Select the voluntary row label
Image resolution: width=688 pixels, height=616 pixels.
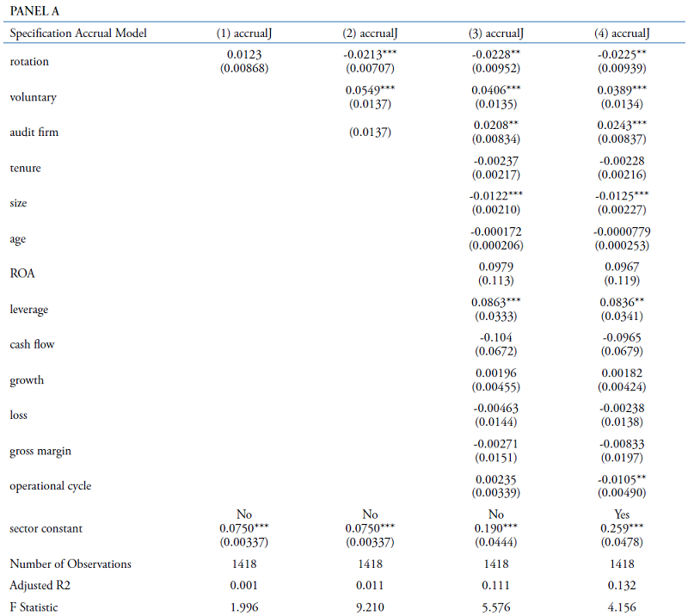tap(33, 97)
